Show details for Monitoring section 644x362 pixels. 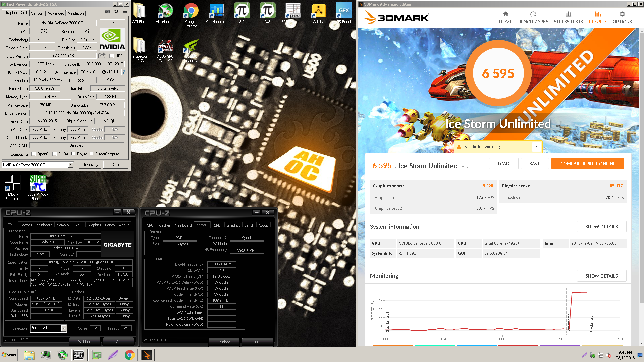coord(601,276)
